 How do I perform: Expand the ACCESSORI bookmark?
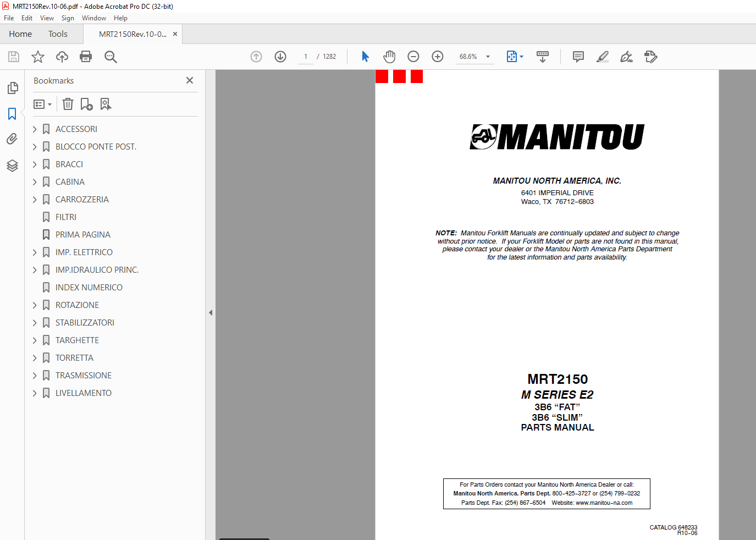click(x=35, y=129)
